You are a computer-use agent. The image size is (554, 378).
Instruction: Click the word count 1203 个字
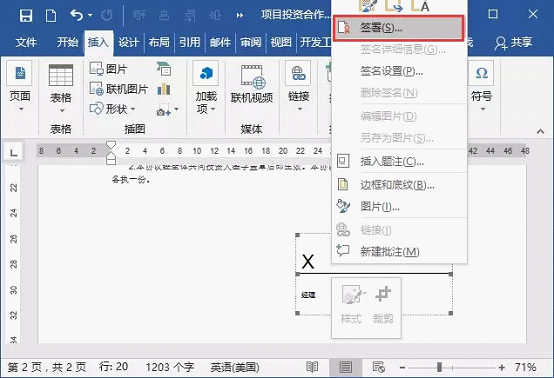tap(170, 367)
